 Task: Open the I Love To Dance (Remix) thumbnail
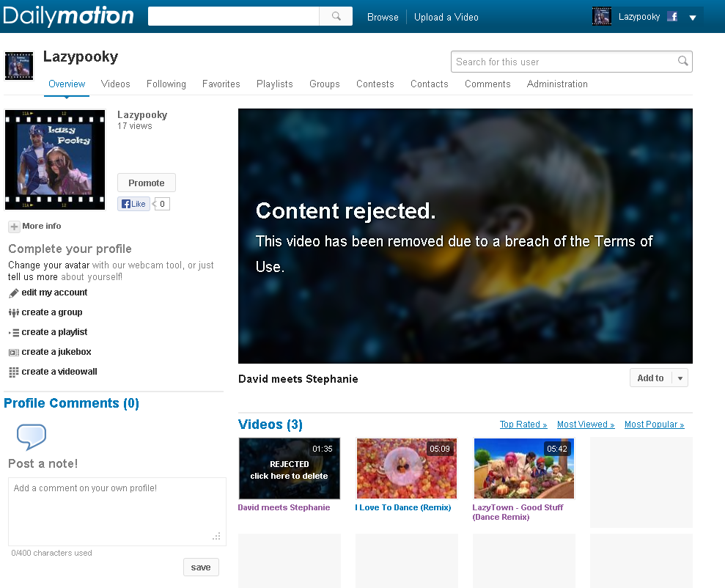[406, 468]
